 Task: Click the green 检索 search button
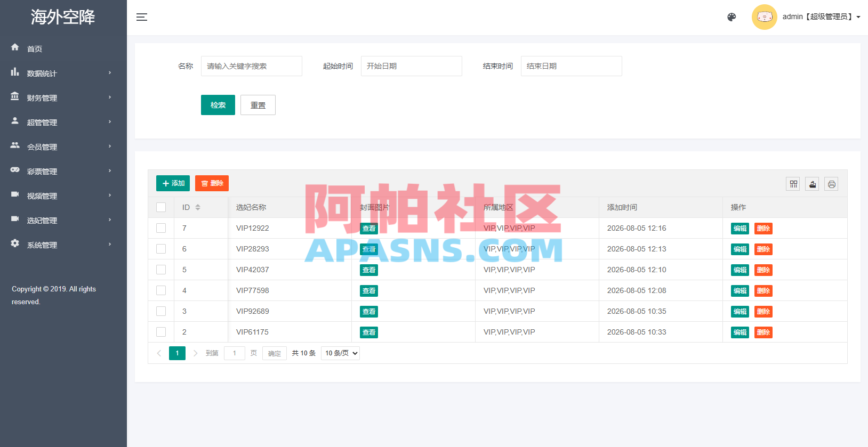tap(218, 105)
